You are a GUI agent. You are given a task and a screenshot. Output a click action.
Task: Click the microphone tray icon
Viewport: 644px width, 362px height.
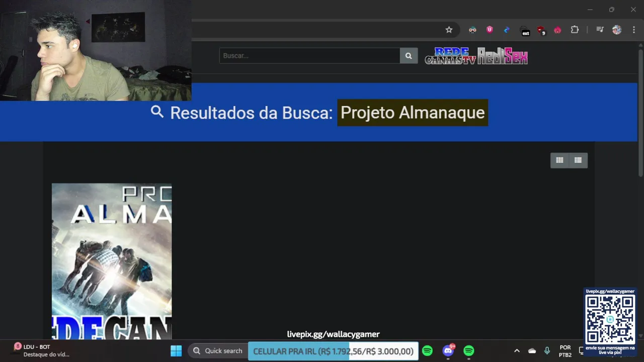pyautogui.click(x=547, y=351)
